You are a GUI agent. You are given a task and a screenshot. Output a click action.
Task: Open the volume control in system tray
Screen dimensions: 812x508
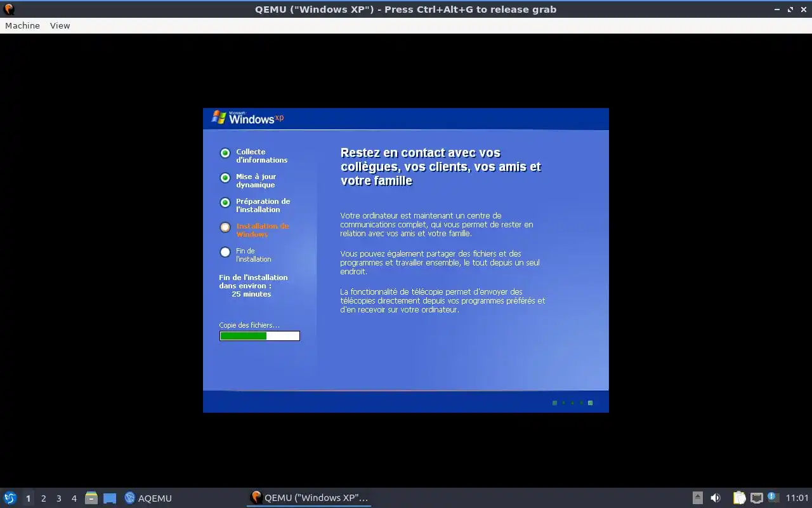point(716,498)
